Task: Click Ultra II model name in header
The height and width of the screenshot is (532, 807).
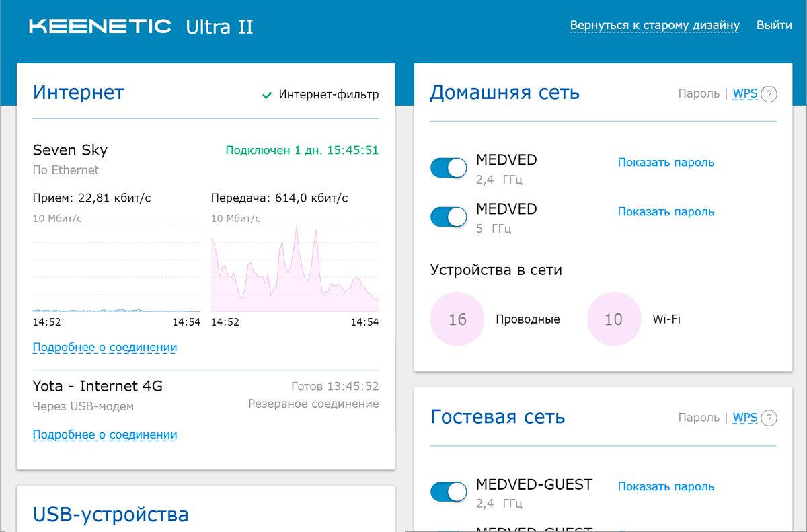Action: click(x=219, y=27)
